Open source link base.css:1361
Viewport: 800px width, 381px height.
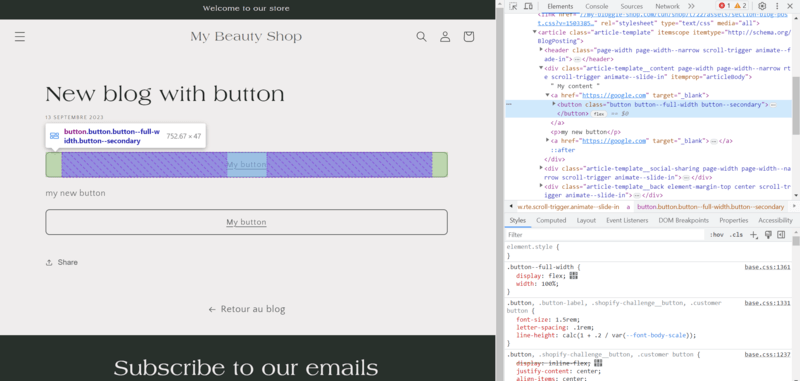pos(768,267)
